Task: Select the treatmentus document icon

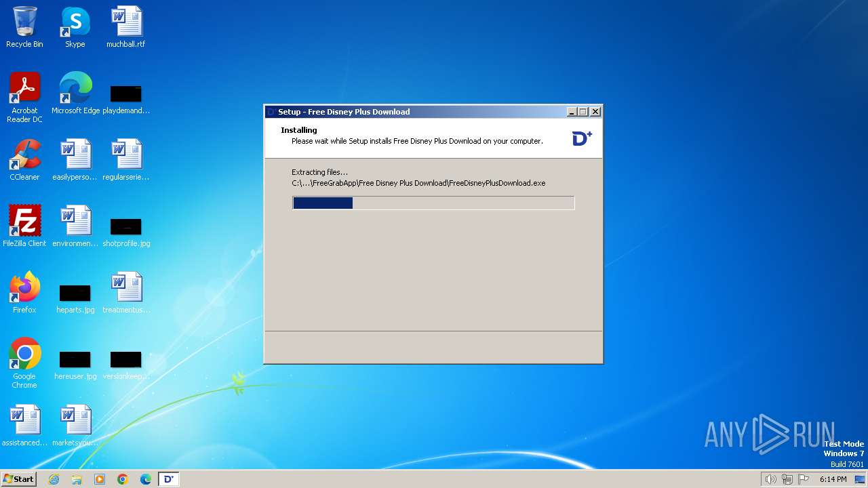Action: 126,293
